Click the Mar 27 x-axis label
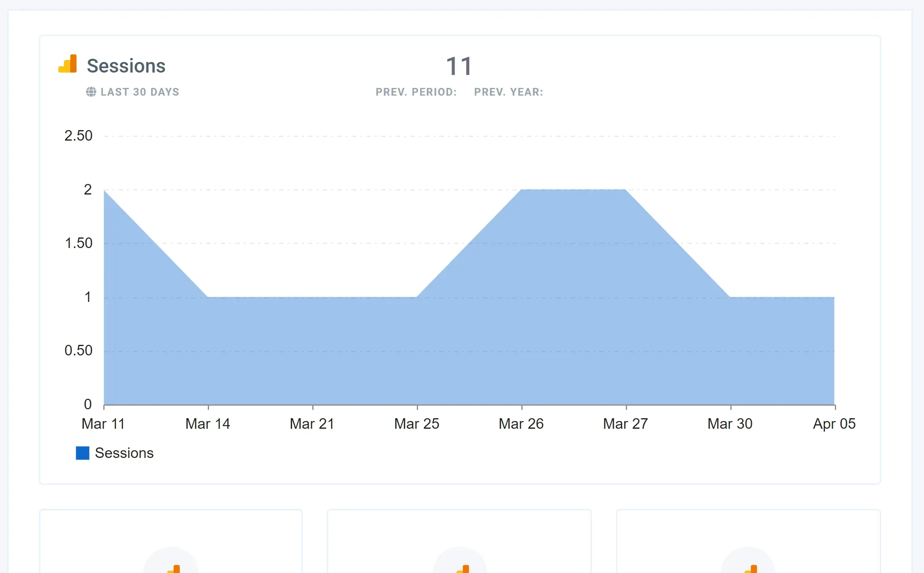 click(626, 424)
